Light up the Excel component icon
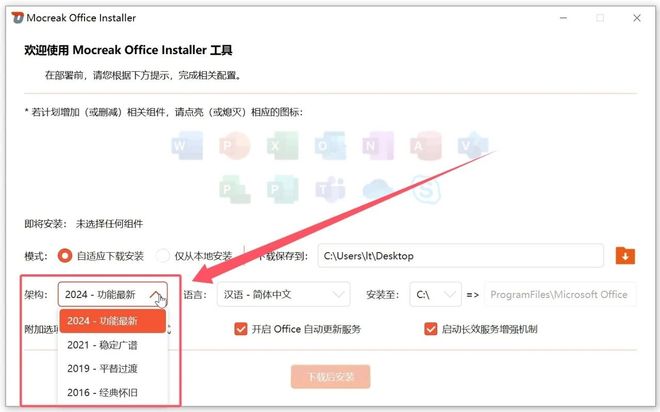Image resolution: width=660 pixels, height=412 pixels. pyautogui.click(x=283, y=146)
